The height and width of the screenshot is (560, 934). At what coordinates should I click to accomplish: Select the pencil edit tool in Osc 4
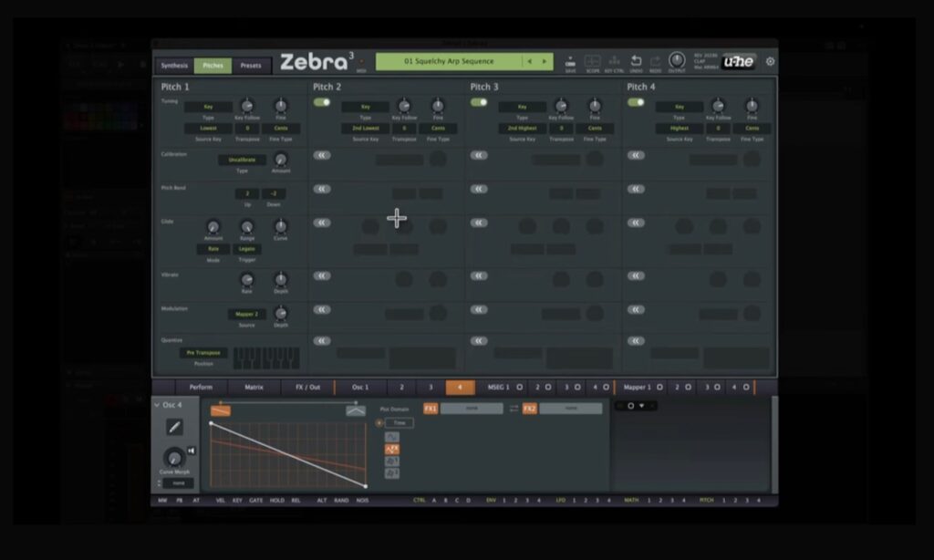174,426
